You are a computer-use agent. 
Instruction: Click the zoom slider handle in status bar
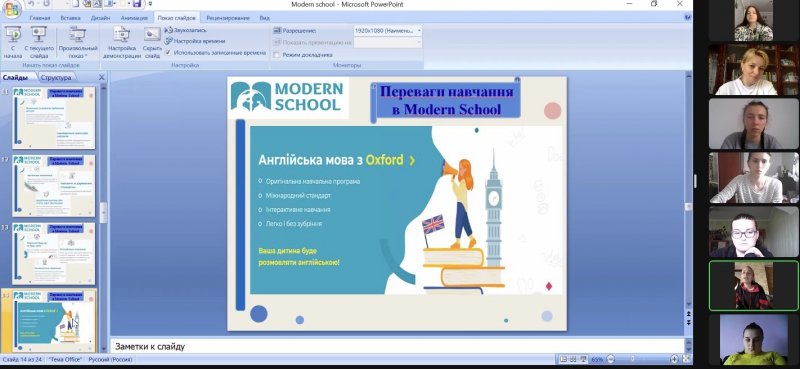[633, 359]
